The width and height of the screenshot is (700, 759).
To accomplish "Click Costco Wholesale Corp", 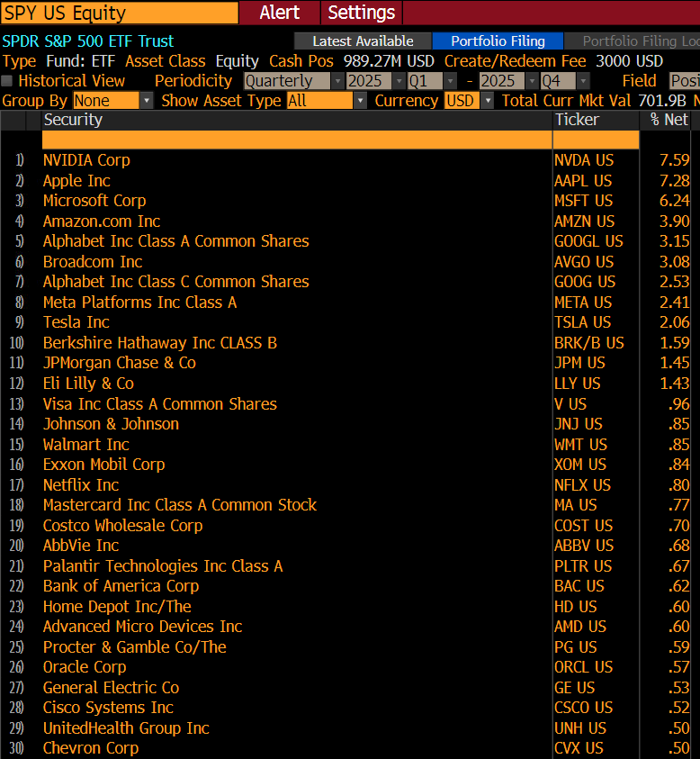I will point(123,526).
